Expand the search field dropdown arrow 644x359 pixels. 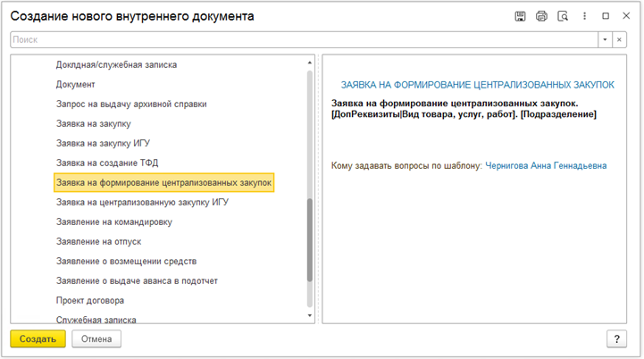(x=605, y=40)
